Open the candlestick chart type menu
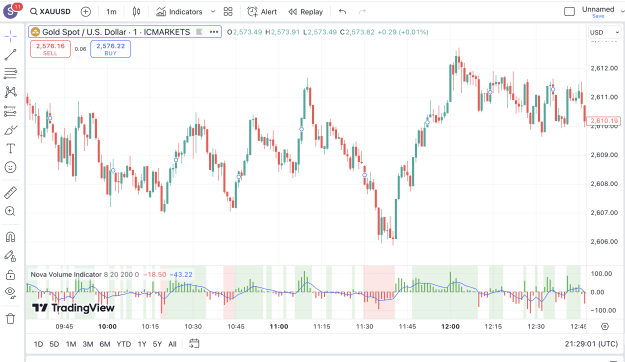 (x=136, y=12)
